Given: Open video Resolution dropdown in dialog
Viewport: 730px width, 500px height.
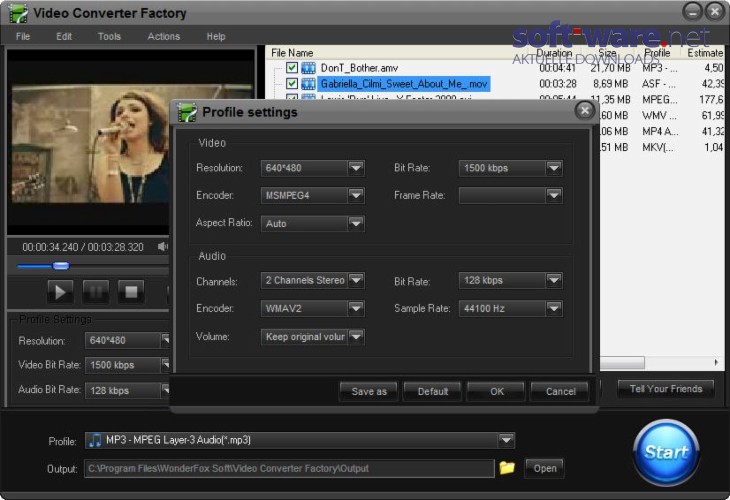Looking at the screenshot, I should (356, 168).
